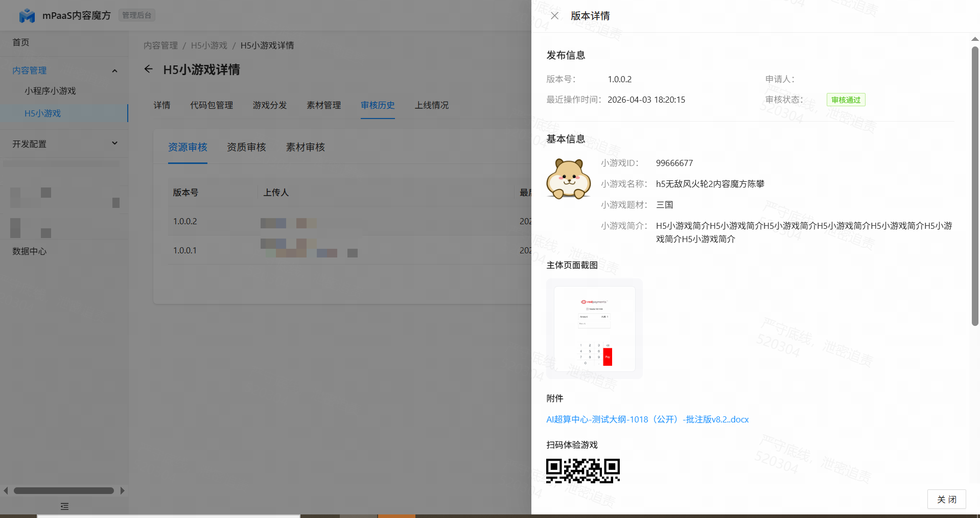
Task: Switch to the 代码包管理 tab
Action: point(212,105)
